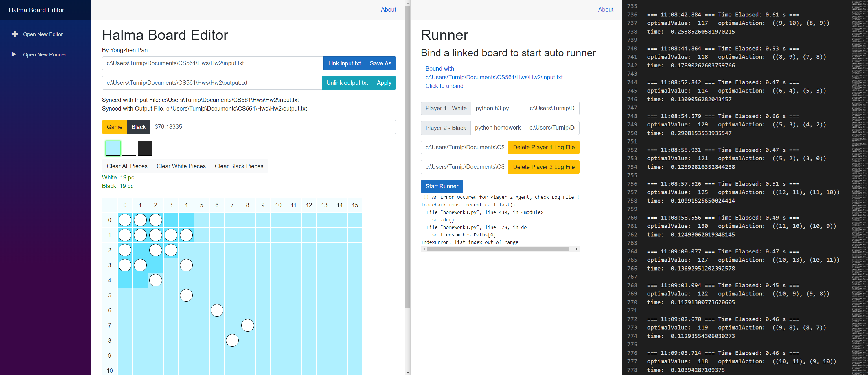Click the plus icon for Open New Editor

click(14, 34)
